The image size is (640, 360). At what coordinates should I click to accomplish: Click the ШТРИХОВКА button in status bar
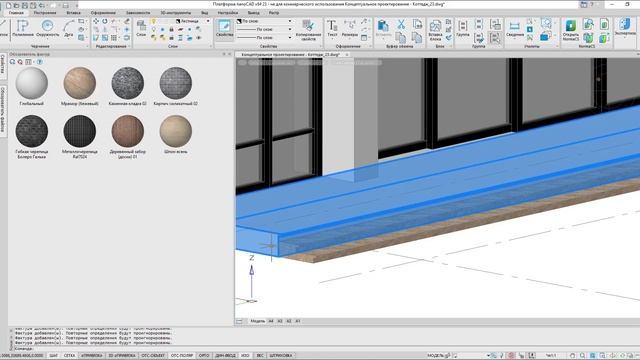tap(281, 356)
